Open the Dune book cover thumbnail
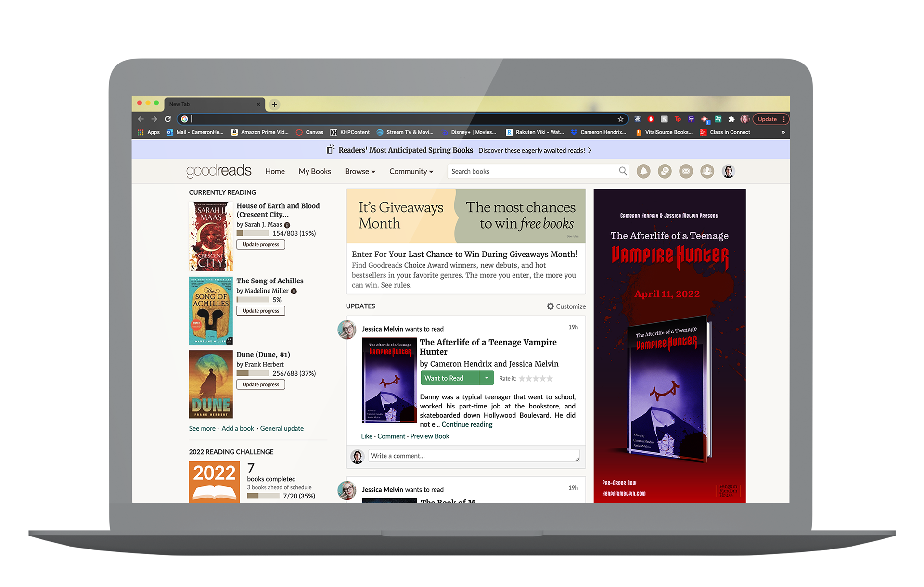Screen dimensions: 924x587 pyautogui.click(x=211, y=384)
